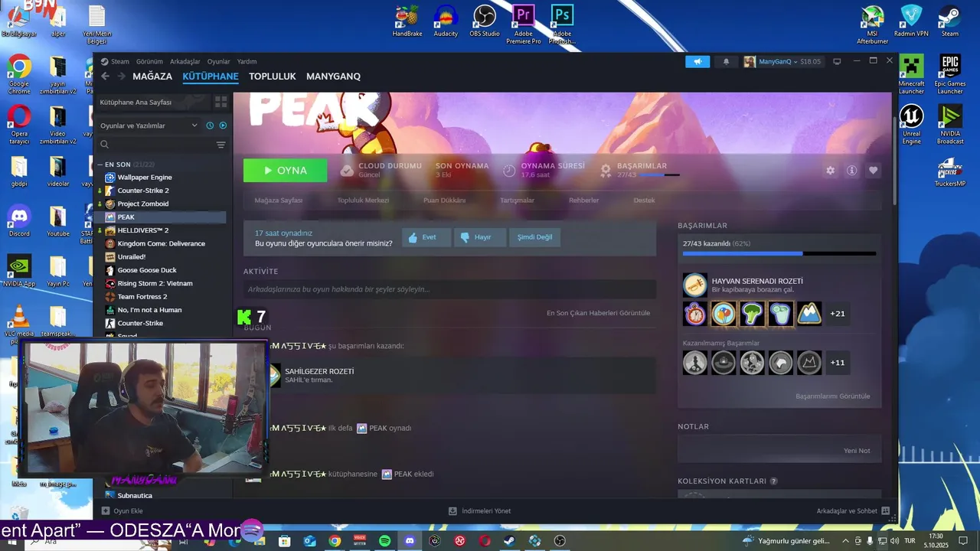Open MSI Afterburner desktop icon
This screenshot has height=551, width=980.
tap(873, 24)
